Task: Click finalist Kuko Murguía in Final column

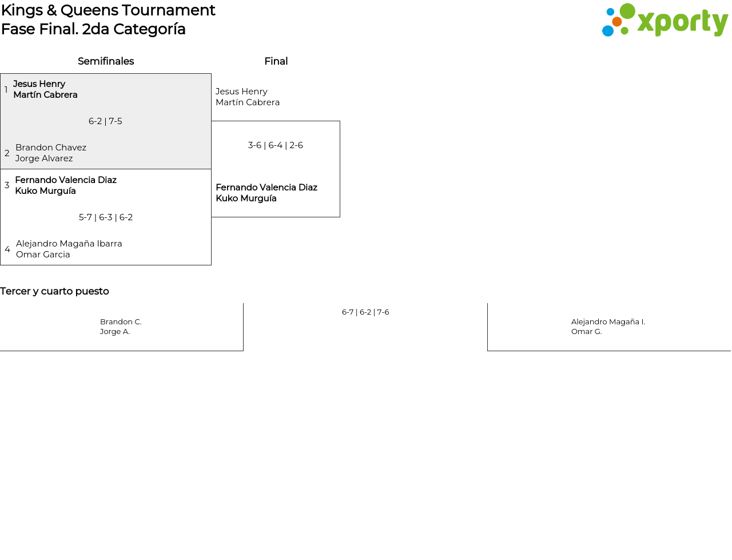Action: (246, 198)
